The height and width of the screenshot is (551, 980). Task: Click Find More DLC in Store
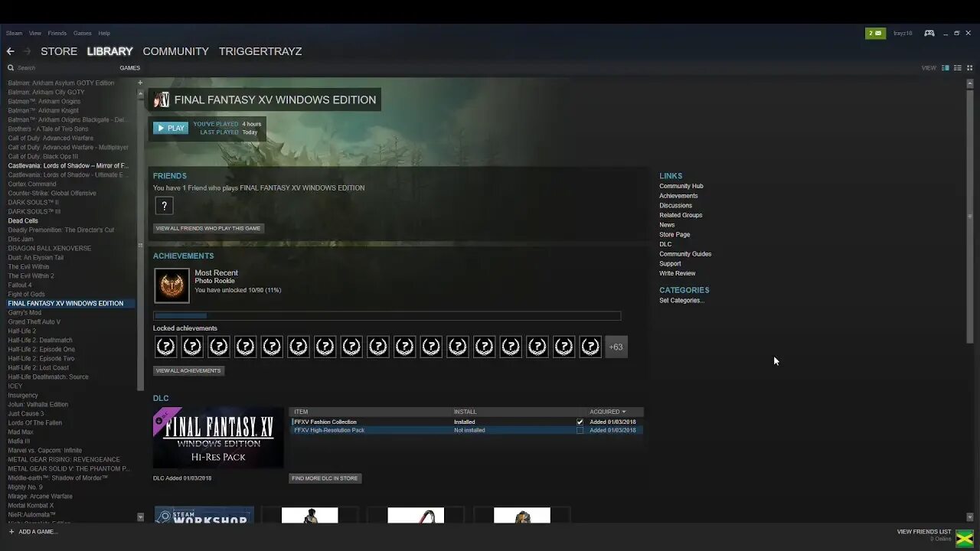(325, 478)
